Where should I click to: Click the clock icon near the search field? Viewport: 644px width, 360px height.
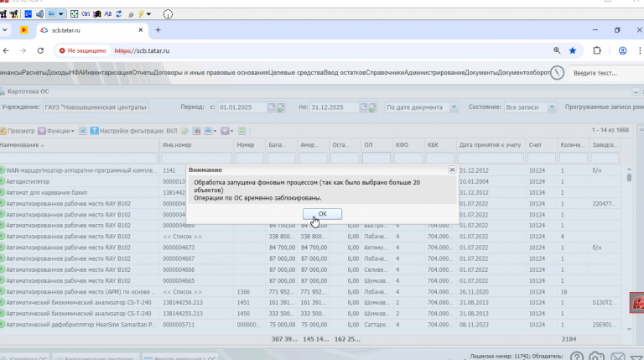[x=557, y=73]
